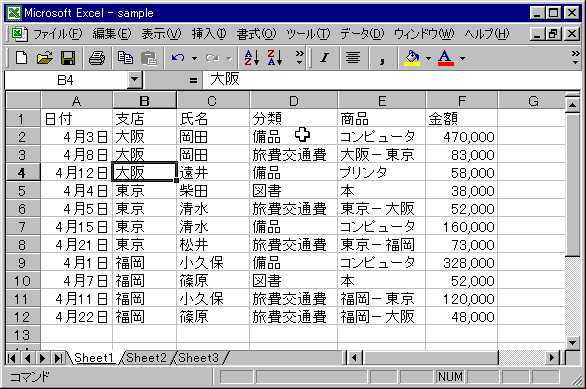Click the Copy icon

[x=125, y=58]
